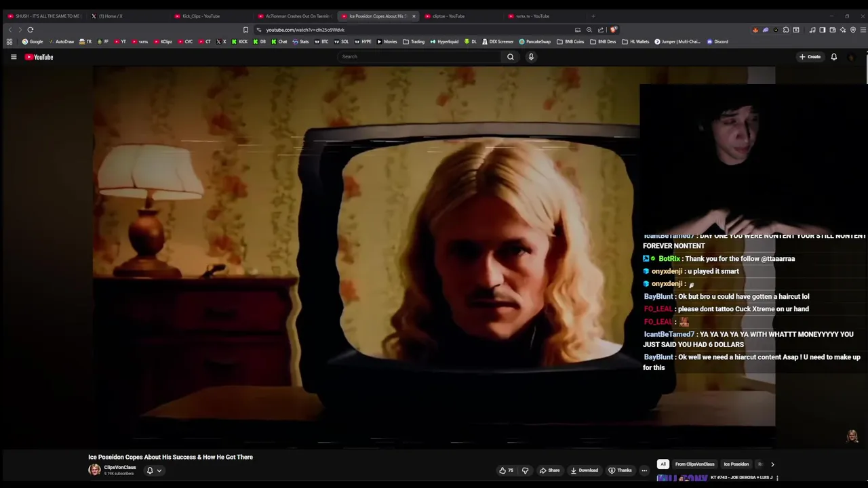Open options for KT #743 recommended video
This screenshot has width=868, height=488.
coord(777,478)
